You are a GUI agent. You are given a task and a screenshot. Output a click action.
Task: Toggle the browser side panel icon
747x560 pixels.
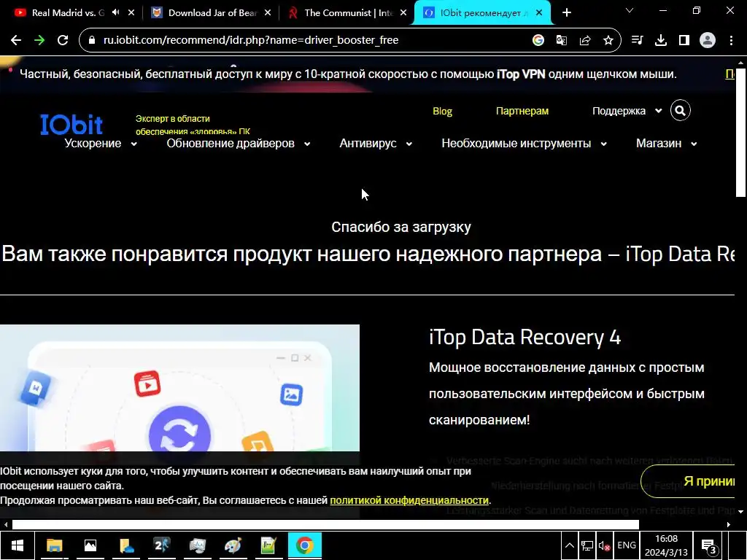tap(684, 41)
